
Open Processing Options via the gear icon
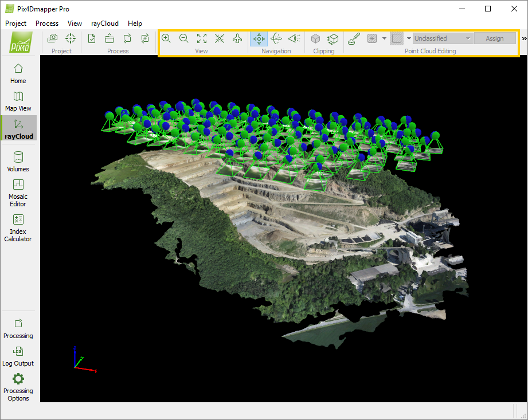[18, 385]
